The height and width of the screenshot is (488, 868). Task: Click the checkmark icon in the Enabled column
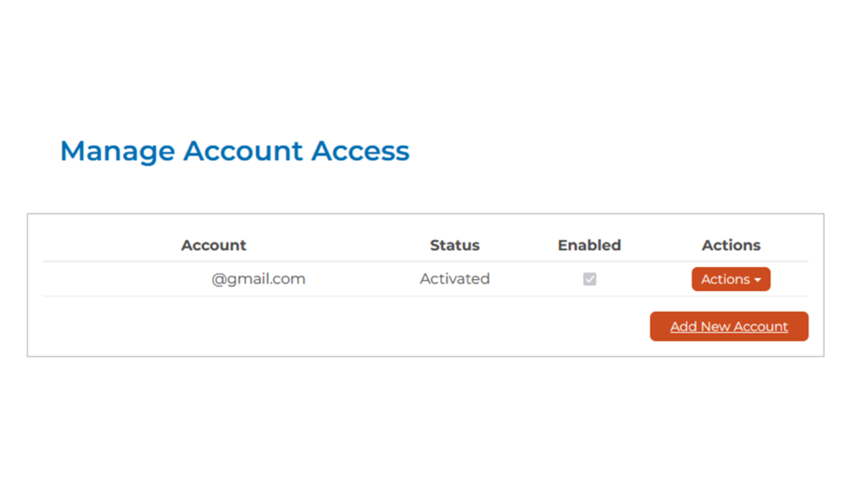[x=590, y=279]
